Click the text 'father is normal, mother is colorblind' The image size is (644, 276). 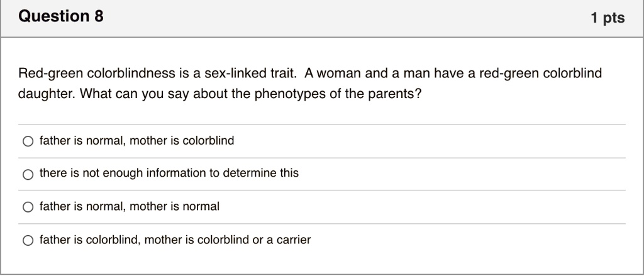(x=136, y=140)
